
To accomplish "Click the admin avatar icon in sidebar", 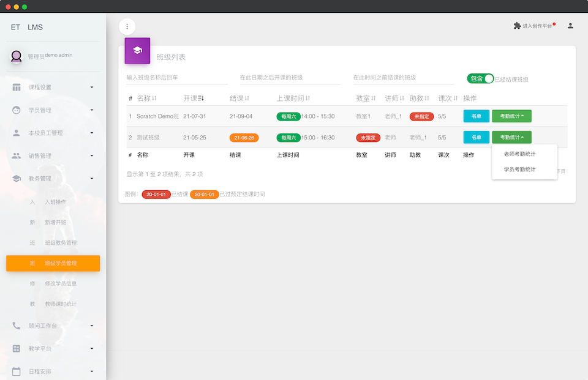I will pos(17,56).
